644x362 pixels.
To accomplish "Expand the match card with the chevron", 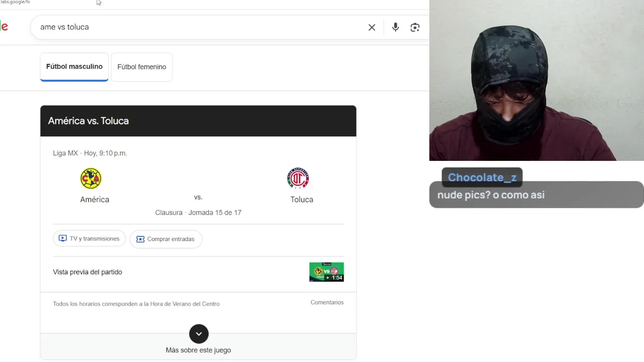I will point(199,334).
